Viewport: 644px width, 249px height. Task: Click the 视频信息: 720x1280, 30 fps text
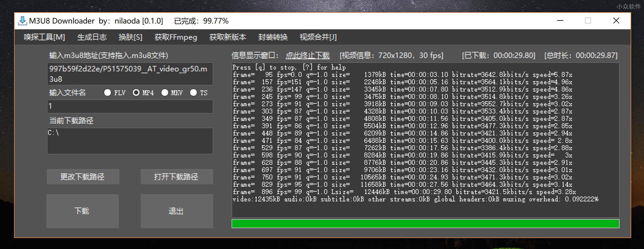coord(391,55)
